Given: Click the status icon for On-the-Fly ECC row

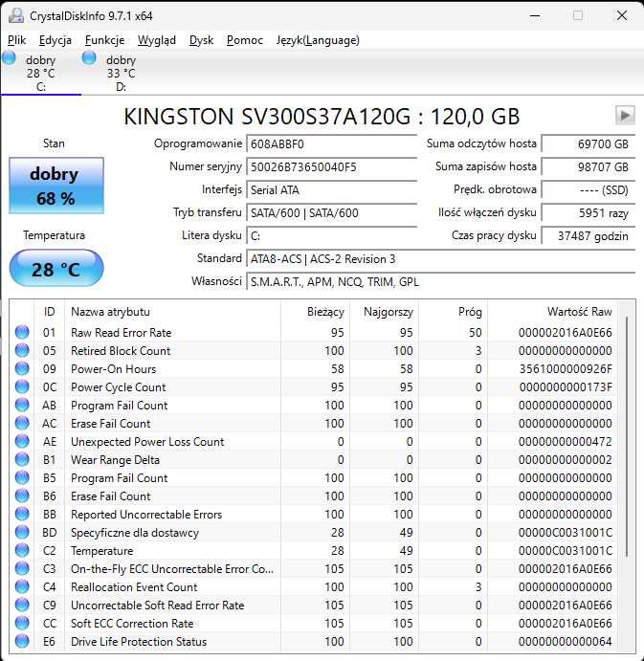Looking at the screenshot, I should (x=22, y=568).
